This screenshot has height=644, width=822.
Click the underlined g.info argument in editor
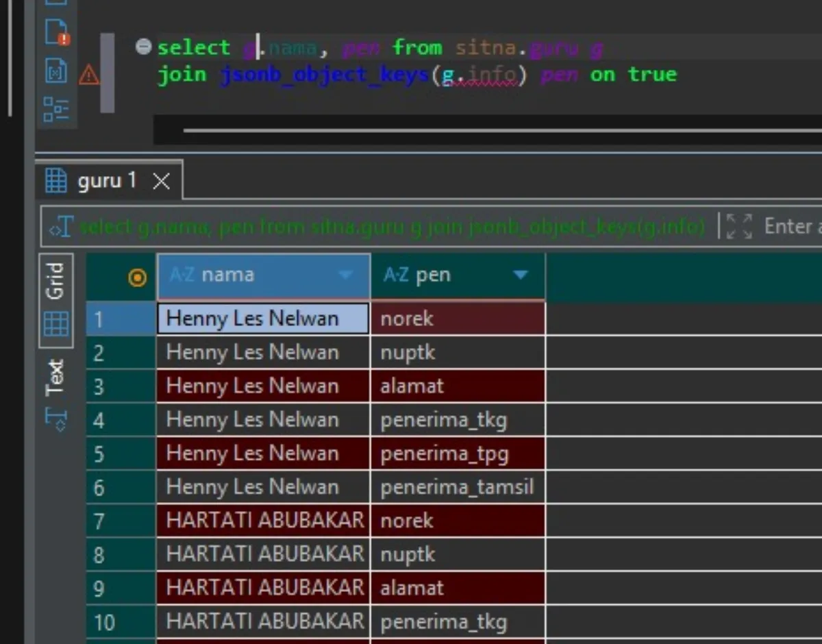479,75
